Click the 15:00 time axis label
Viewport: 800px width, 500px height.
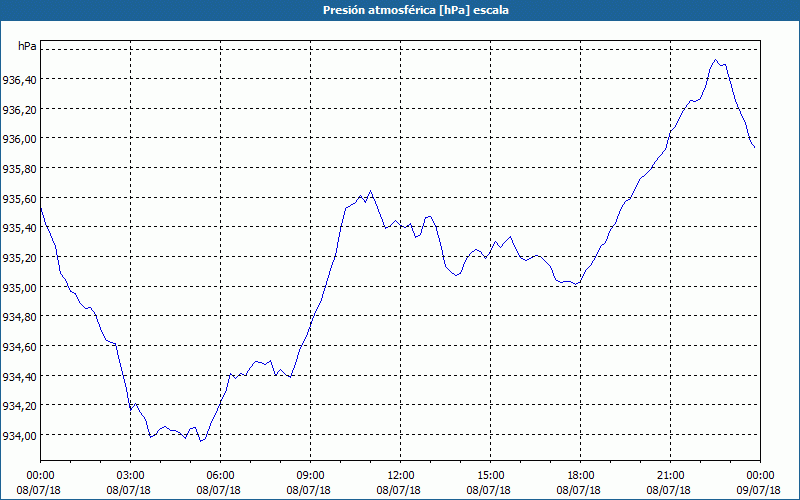(x=490, y=475)
